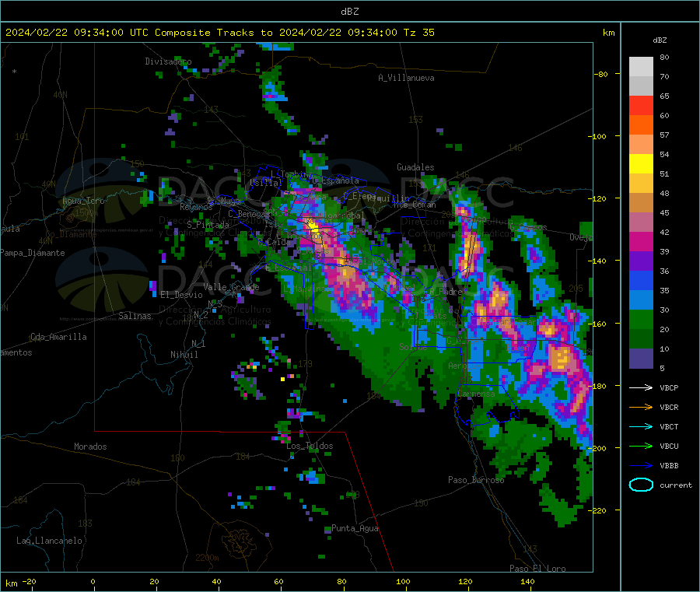Click the 'C_Benegas' map label
The height and width of the screenshot is (592, 700).
tap(248, 214)
